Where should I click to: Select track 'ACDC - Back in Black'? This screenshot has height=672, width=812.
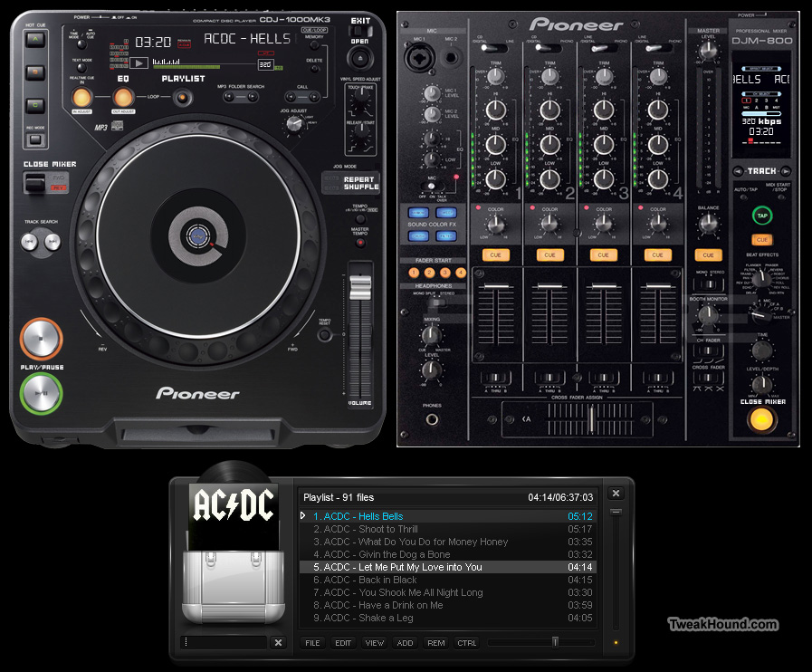(447, 580)
